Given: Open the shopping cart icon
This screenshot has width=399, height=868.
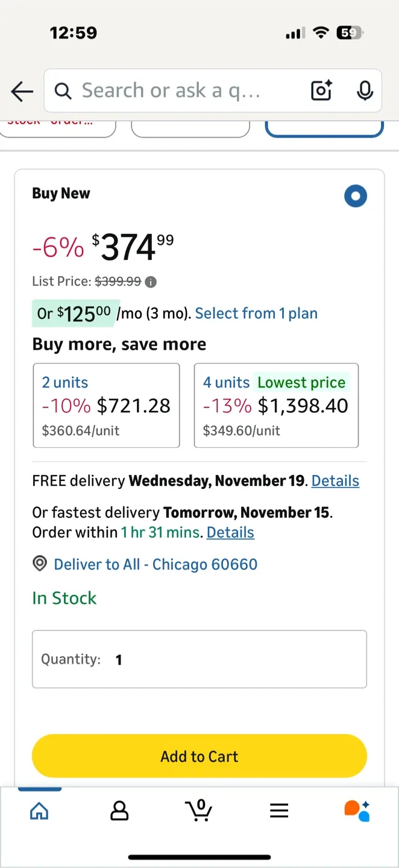Looking at the screenshot, I should coord(199,810).
